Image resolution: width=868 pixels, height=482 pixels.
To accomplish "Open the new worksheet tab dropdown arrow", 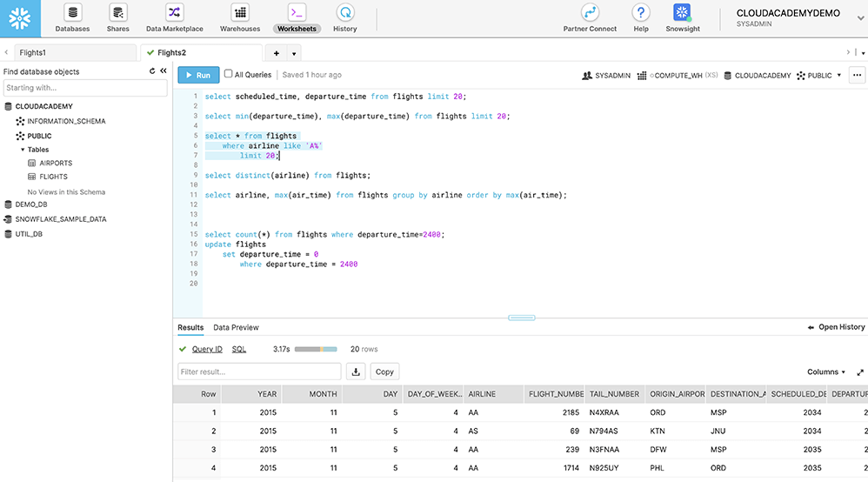I will pos(294,53).
